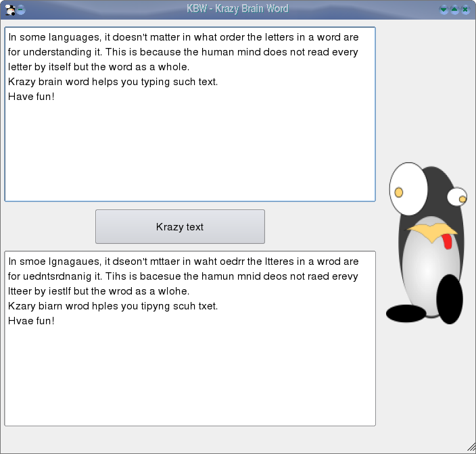This screenshot has width=476, height=454.
Task: Click the KBW - Krazy Brain Word title
Action: [237, 9]
